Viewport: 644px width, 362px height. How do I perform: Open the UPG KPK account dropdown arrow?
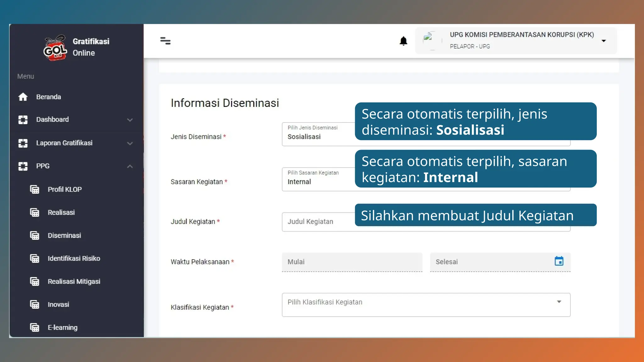(x=603, y=41)
